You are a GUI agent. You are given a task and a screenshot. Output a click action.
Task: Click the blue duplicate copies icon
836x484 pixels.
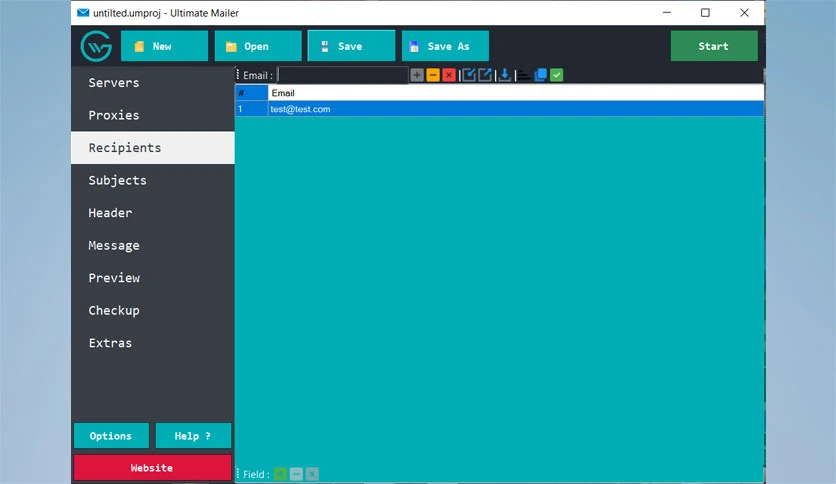(x=541, y=75)
